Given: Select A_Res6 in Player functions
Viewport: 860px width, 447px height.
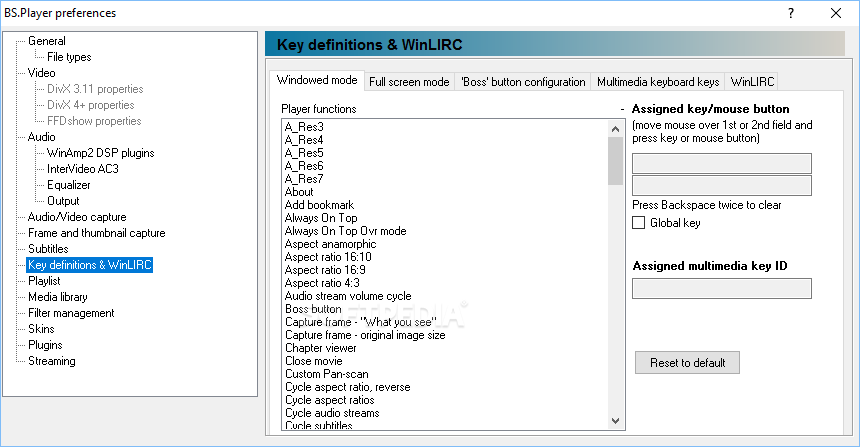Looking at the screenshot, I should [x=304, y=166].
